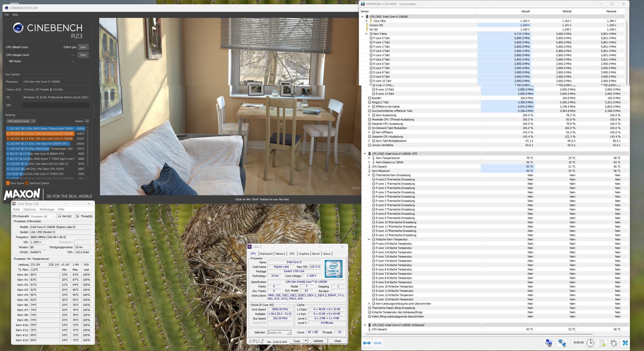The height and width of the screenshot is (351, 644).
Task: Reset sensor timer with the clock icon
Action: tap(590, 343)
